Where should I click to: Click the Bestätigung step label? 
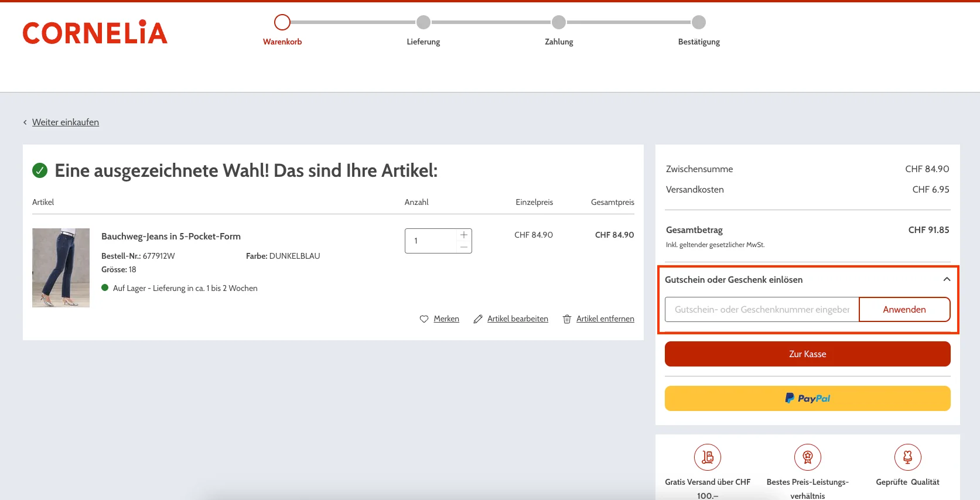[x=699, y=42]
